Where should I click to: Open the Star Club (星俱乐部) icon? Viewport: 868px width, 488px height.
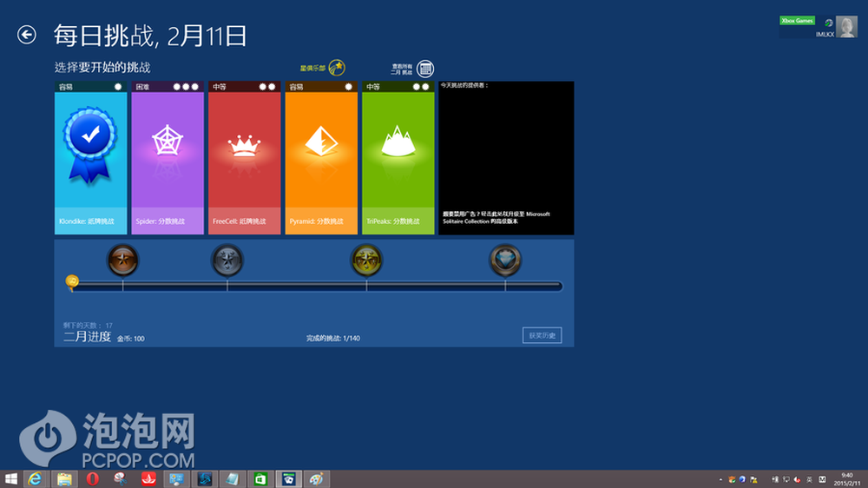pyautogui.click(x=337, y=68)
